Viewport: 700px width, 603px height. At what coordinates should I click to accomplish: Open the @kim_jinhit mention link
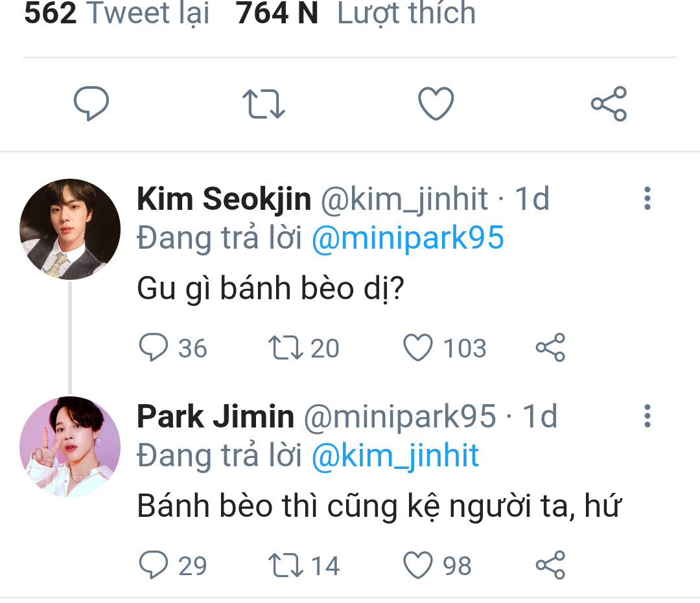point(395,456)
